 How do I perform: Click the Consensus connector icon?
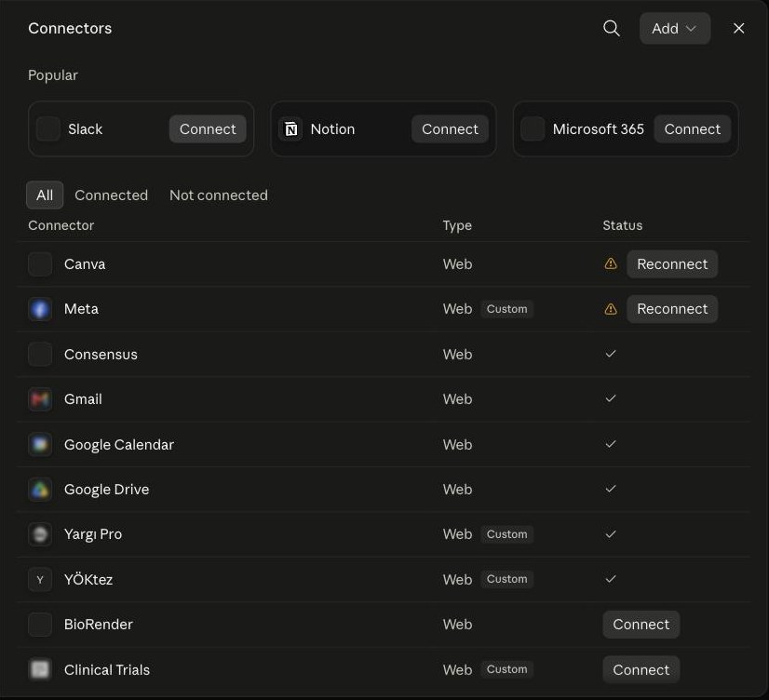click(40, 355)
